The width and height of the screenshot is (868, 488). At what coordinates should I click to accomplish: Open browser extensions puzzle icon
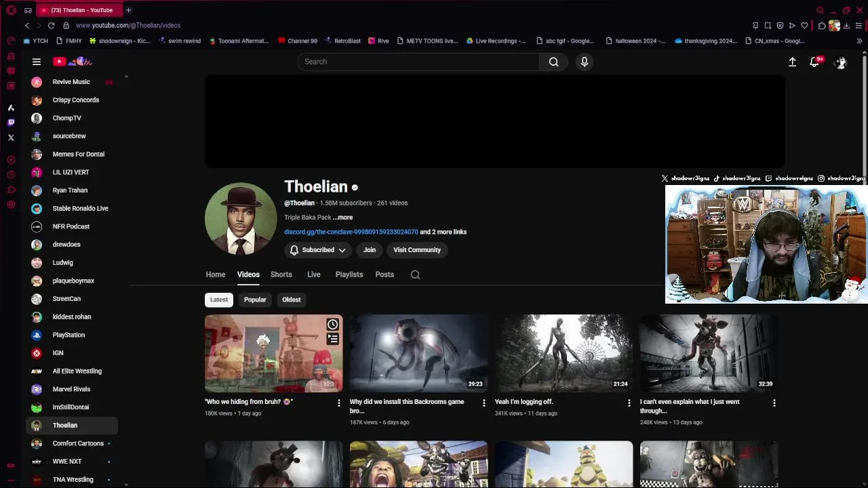tap(822, 26)
